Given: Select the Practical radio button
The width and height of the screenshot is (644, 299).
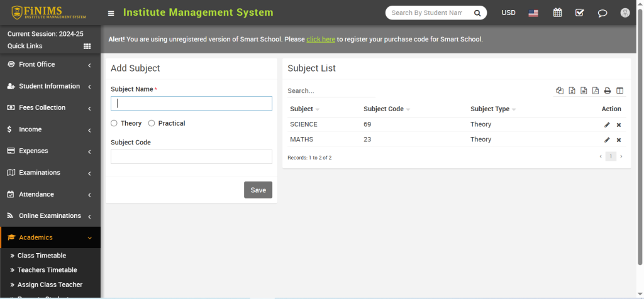Looking at the screenshot, I should (152, 124).
